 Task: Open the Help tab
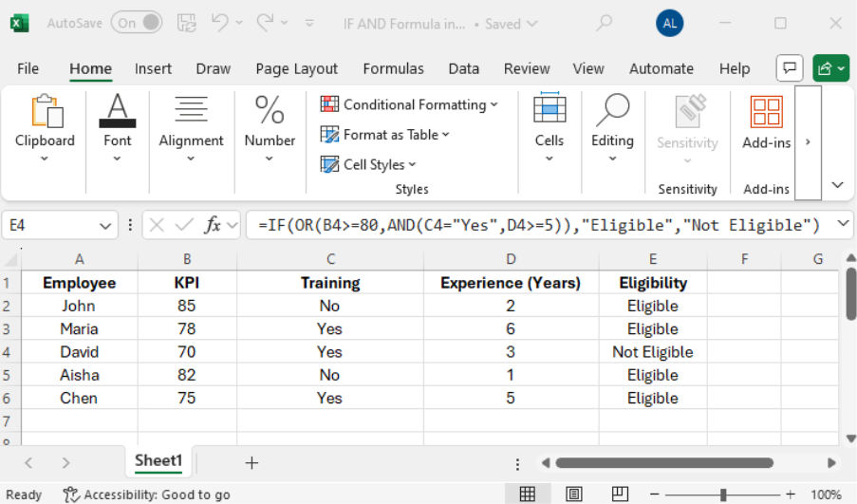pos(735,69)
